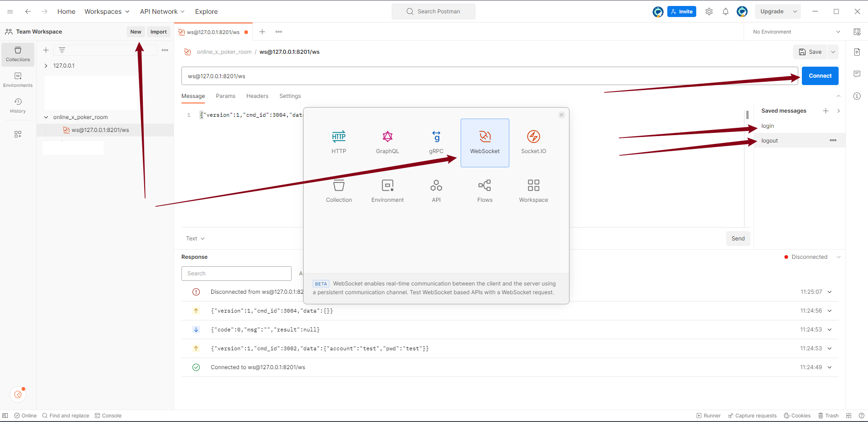Open Postbot assistant icon
868x422 pixels.
pyautogui.click(x=18, y=394)
